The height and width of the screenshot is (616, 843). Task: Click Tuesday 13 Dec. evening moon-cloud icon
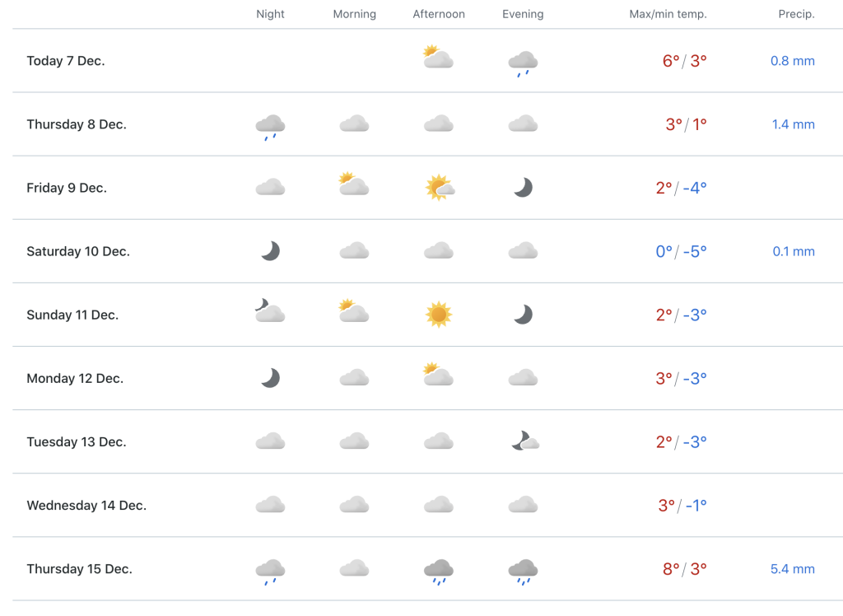coord(524,441)
